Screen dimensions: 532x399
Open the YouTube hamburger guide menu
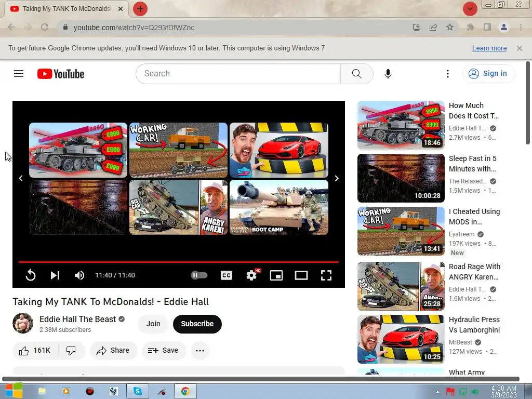19,74
